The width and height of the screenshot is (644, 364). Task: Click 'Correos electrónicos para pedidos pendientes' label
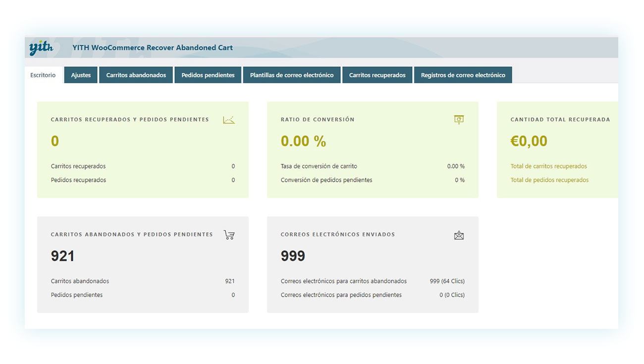click(x=341, y=295)
